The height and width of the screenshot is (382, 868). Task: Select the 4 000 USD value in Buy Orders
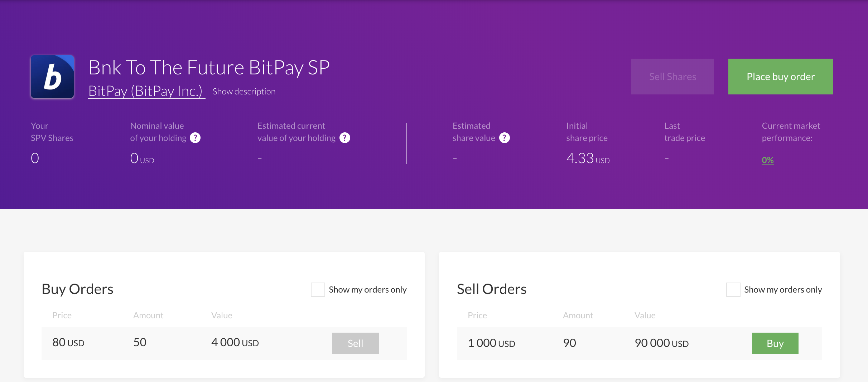[235, 343]
